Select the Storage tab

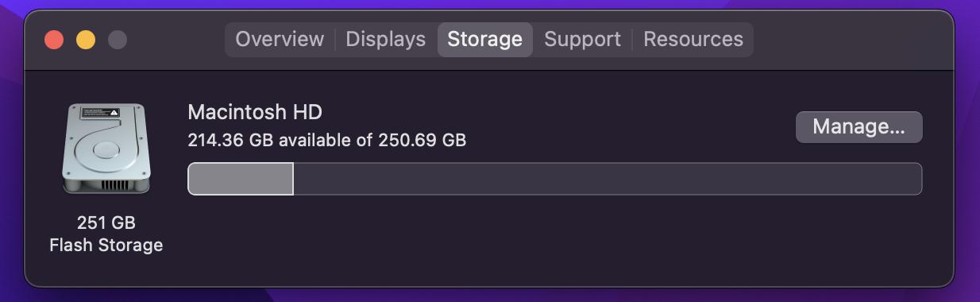485,39
